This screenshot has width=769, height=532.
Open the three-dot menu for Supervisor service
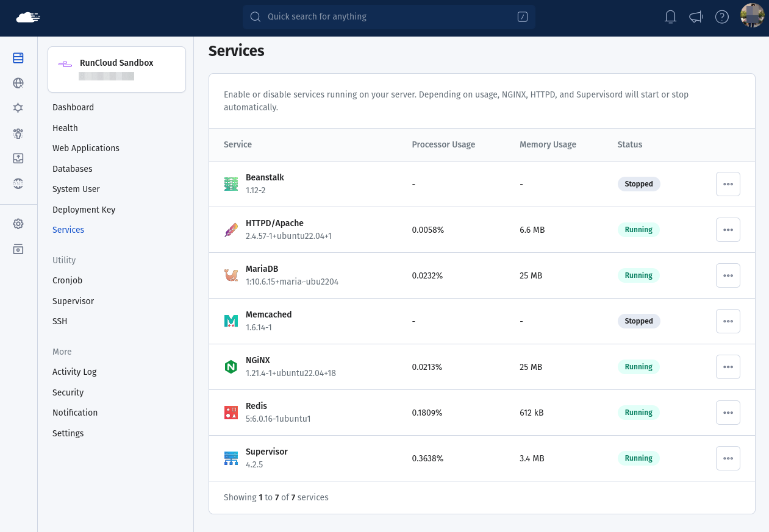point(728,458)
